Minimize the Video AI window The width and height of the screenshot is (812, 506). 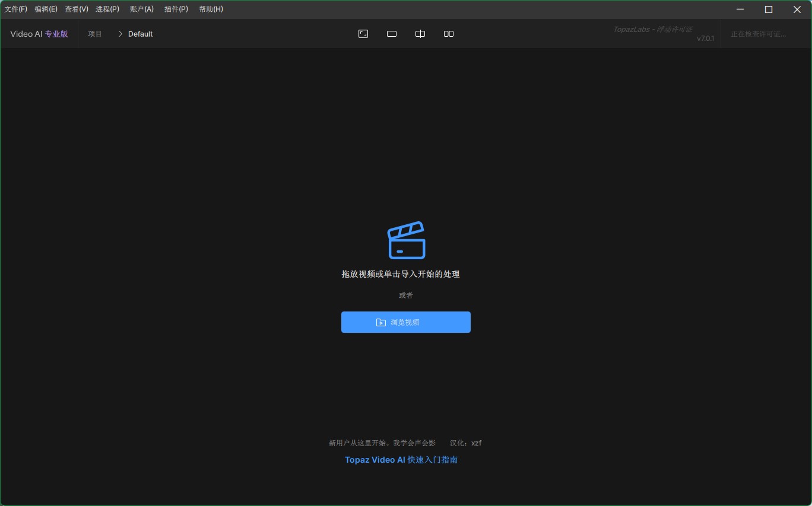click(x=740, y=9)
